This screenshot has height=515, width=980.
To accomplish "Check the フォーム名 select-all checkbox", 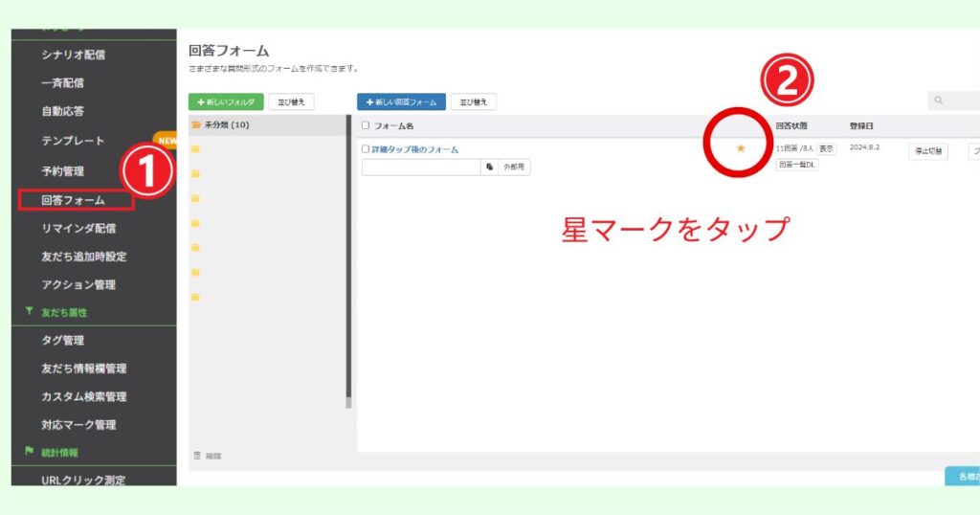I will point(366,125).
